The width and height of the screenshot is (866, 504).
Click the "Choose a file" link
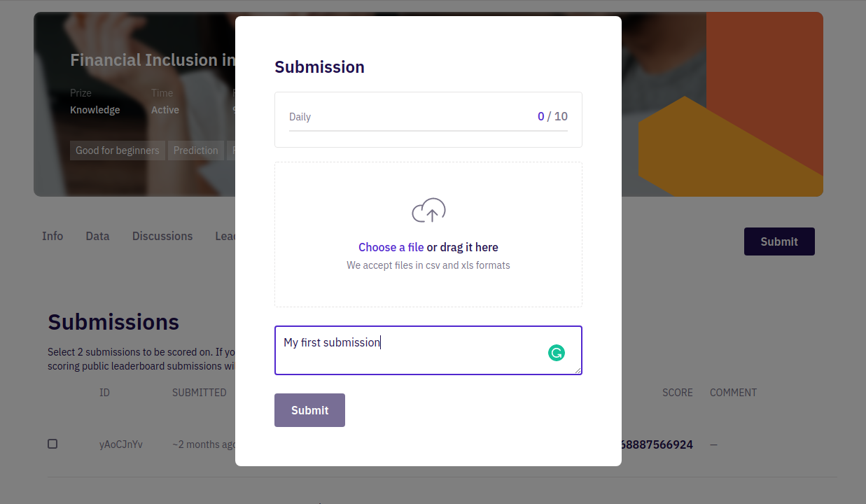[391, 247]
